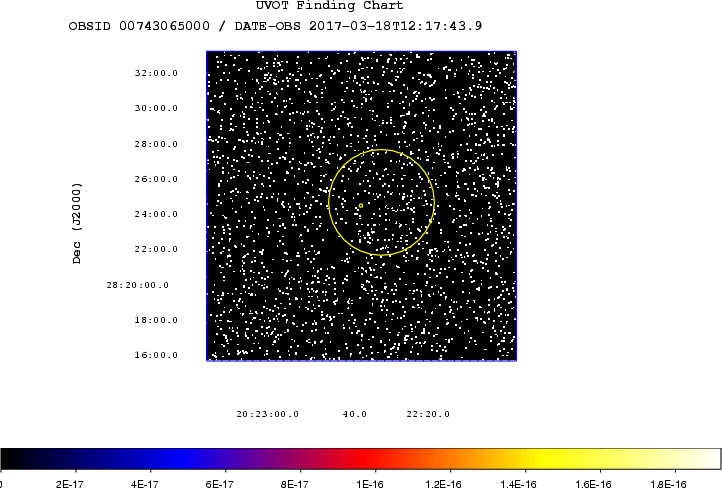Click the 26:00.0 declination tick label
722x488 pixels.
(x=156, y=179)
